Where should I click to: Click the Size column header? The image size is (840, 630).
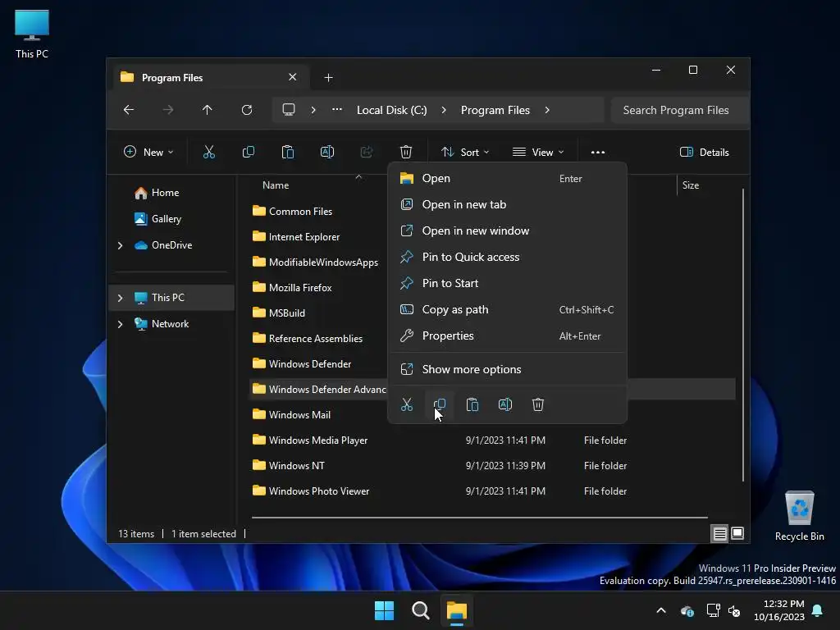(x=691, y=185)
